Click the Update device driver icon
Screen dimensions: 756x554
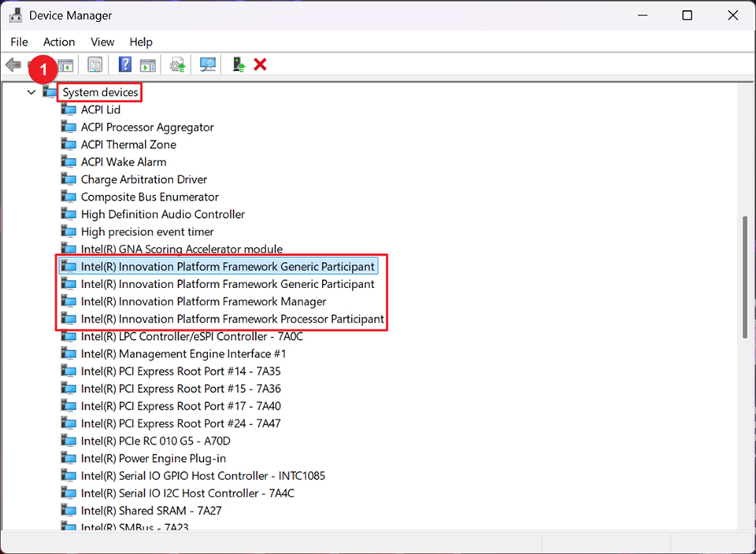click(178, 65)
